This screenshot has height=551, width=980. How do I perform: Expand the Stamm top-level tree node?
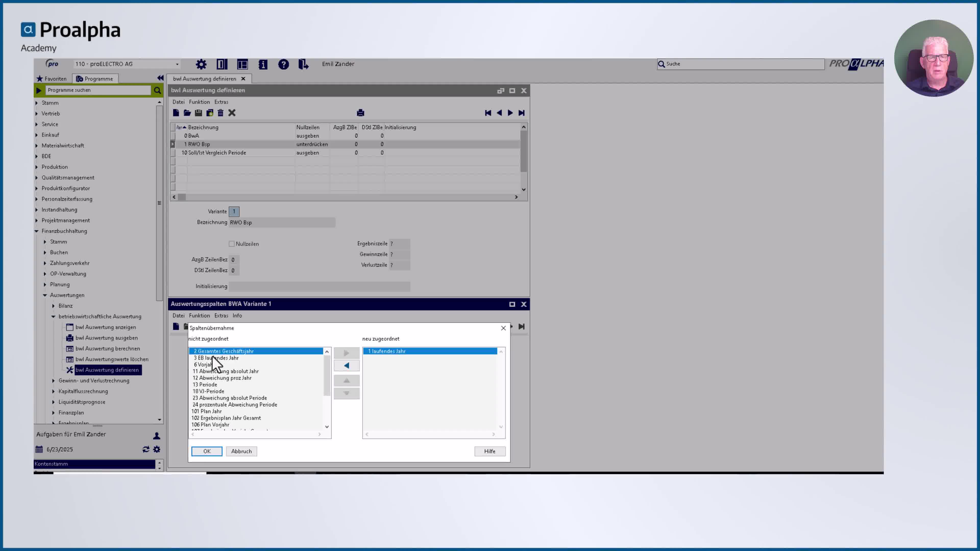tap(36, 103)
